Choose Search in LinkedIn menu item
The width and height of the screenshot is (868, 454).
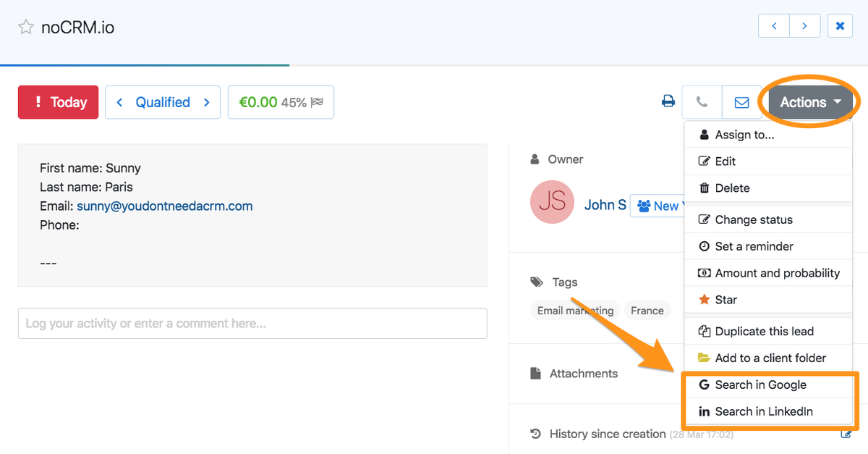point(764,412)
